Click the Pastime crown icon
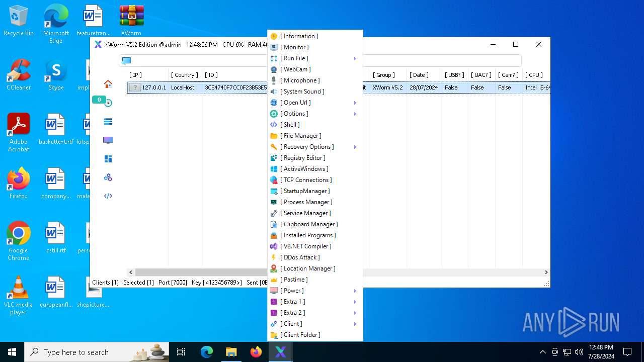 click(x=274, y=280)
